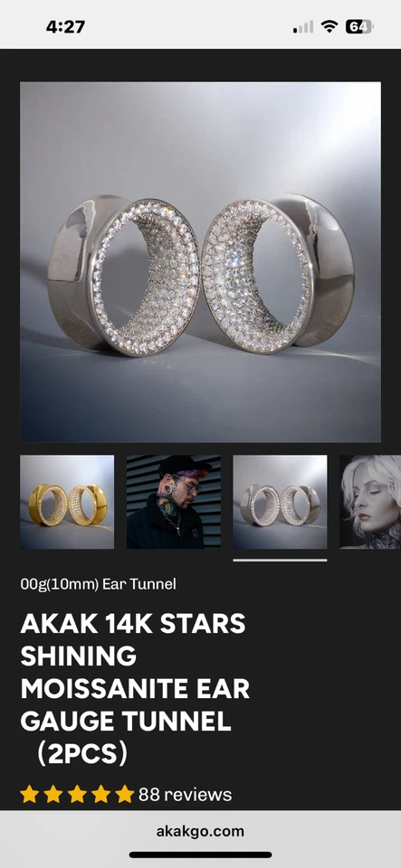Tap the 00g(10mm) Ear Tunnel label
401x868 pixels.
tap(98, 584)
